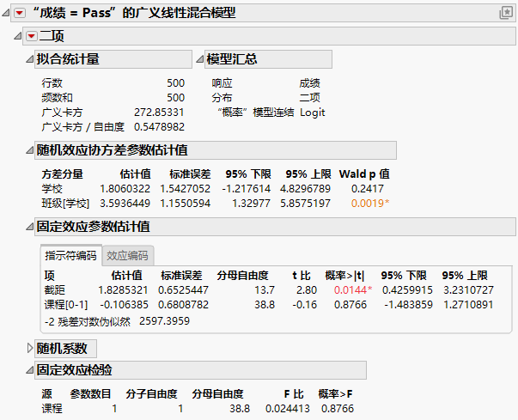Click the 课程[0-1] term label
Viewport: 518px width, 420px height.
[x=66, y=305]
